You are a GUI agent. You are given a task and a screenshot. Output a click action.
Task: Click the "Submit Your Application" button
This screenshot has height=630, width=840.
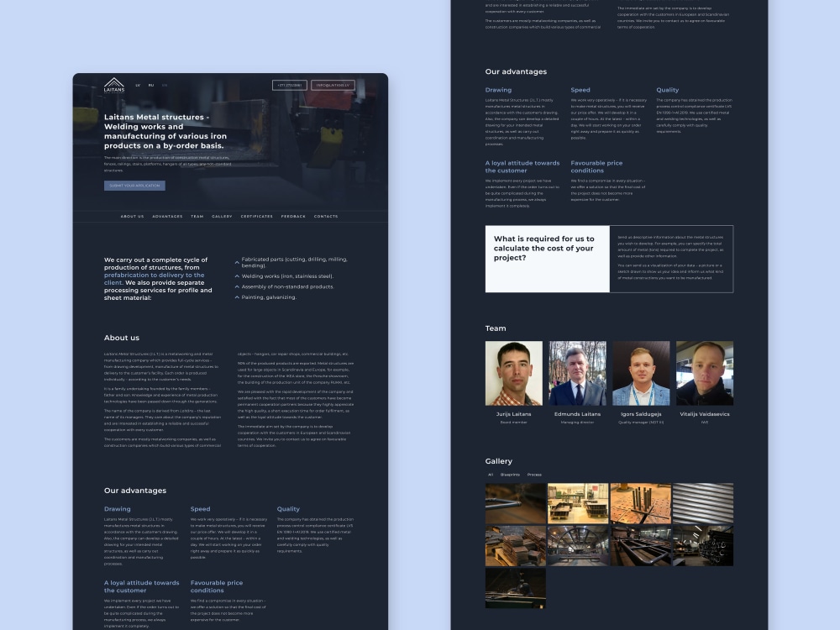coord(135,186)
